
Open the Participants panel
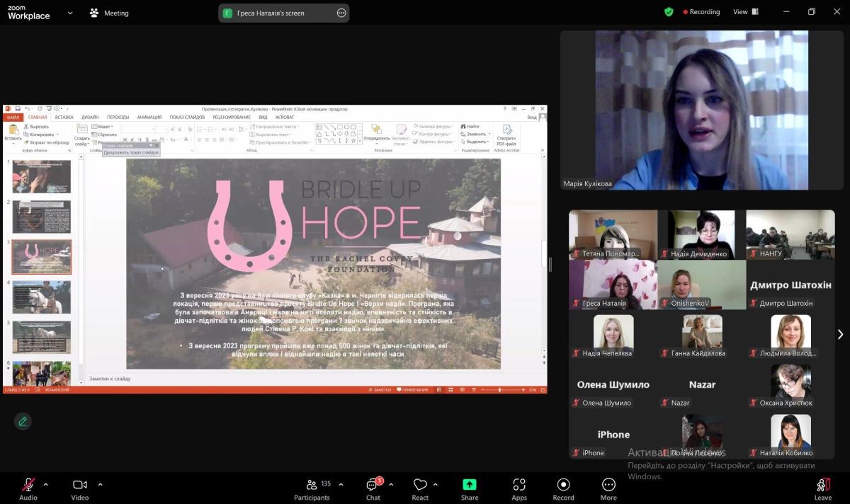[312, 488]
